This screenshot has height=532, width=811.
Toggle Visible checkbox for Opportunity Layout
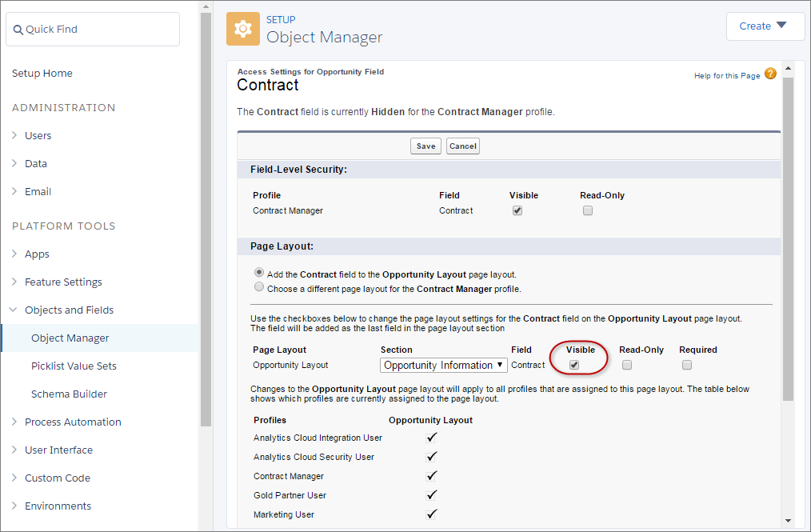pyautogui.click(x=574, y=365)
